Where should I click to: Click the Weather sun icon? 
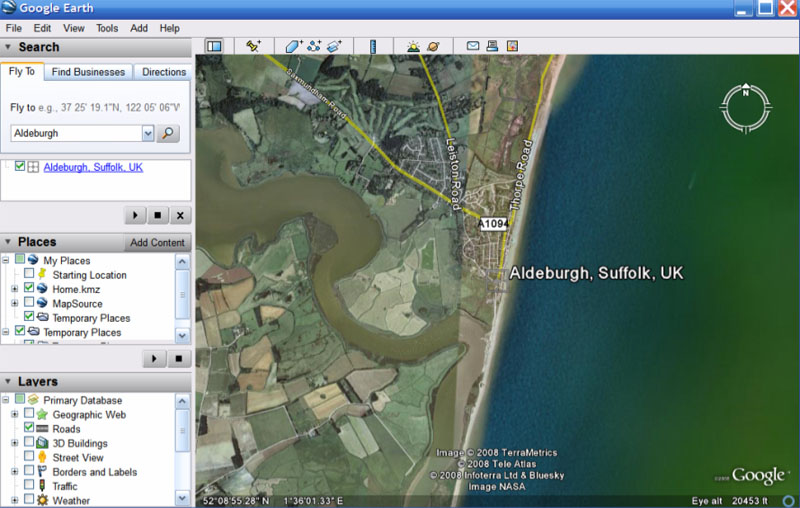pyautogui.click(x=42, y=500)
